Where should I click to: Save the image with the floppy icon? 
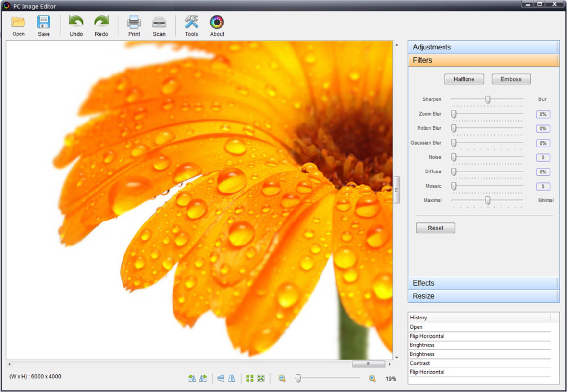[x=44, y=23]
